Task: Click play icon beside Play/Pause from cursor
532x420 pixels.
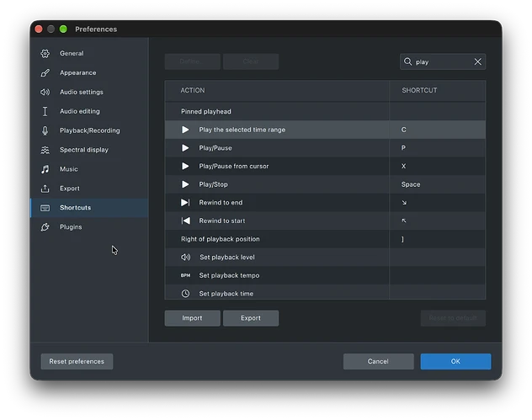Action: 185,166
